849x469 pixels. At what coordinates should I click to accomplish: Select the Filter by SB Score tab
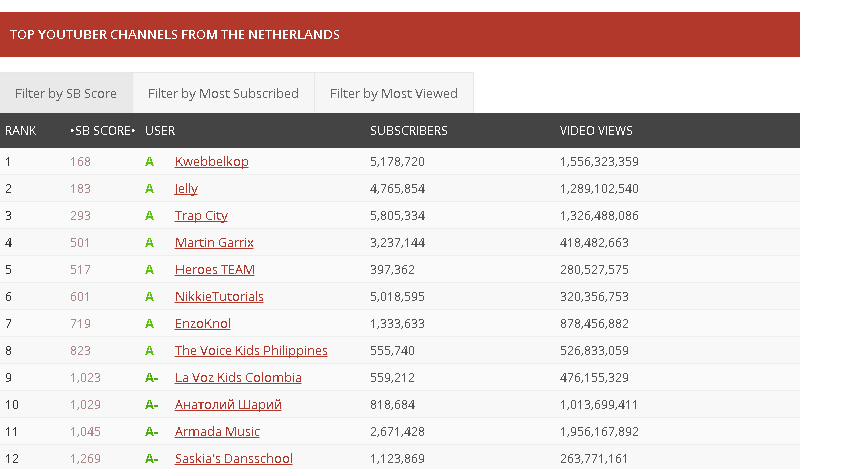coord(66,93)
